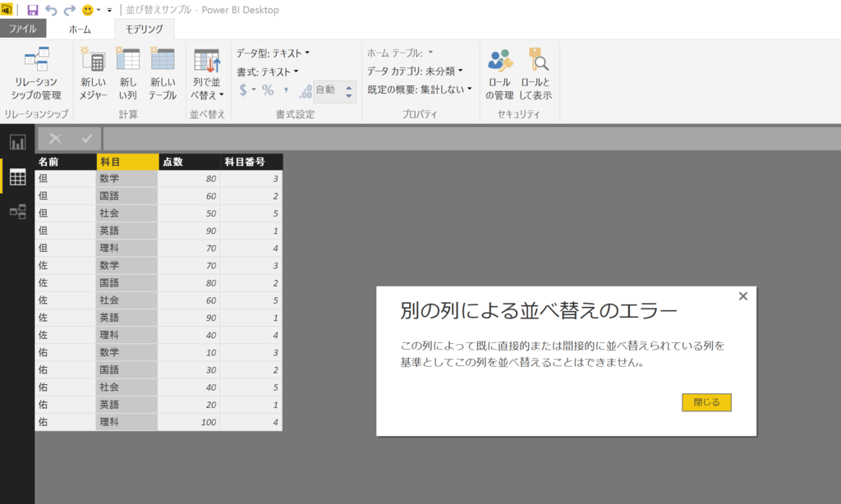The image size is (841, 504).
Task: Click the decimal places .00 icon
Action: [x=306, y=91]
